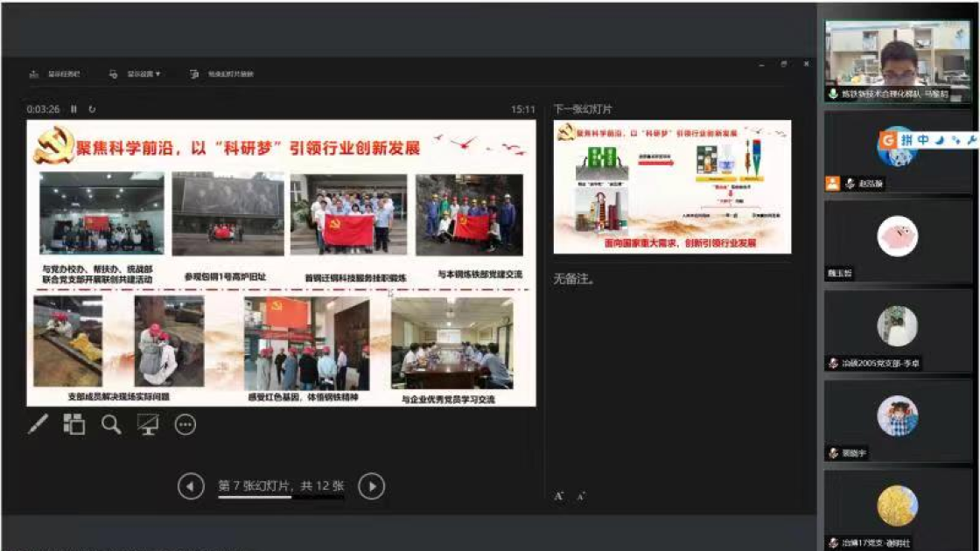Go to the previous slide arrow
Viewport: 980px width, 551px height.
click(191, 486)
